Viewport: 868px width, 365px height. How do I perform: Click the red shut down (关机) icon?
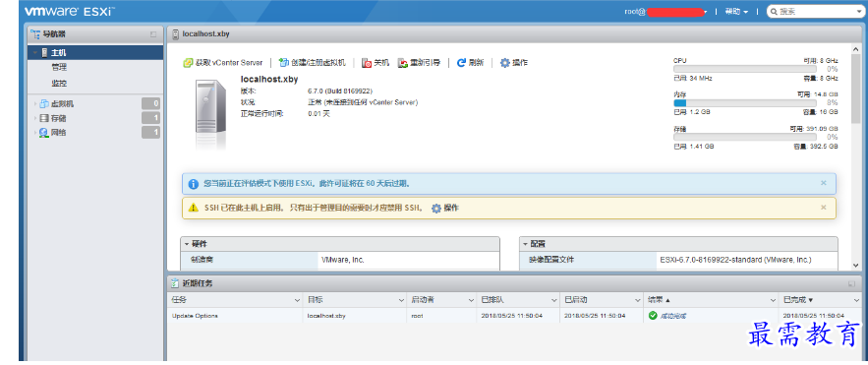tap(367, 63)
